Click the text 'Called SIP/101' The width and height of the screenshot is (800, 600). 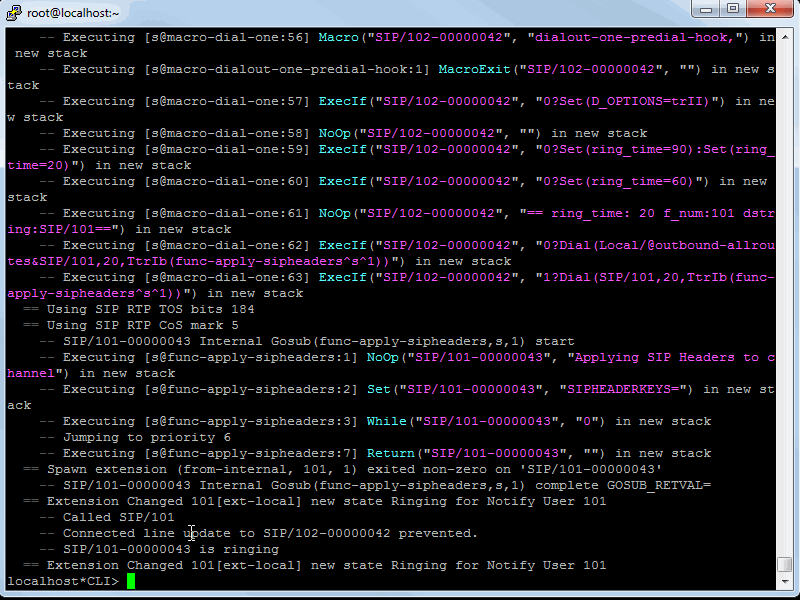tap(118, 517)
